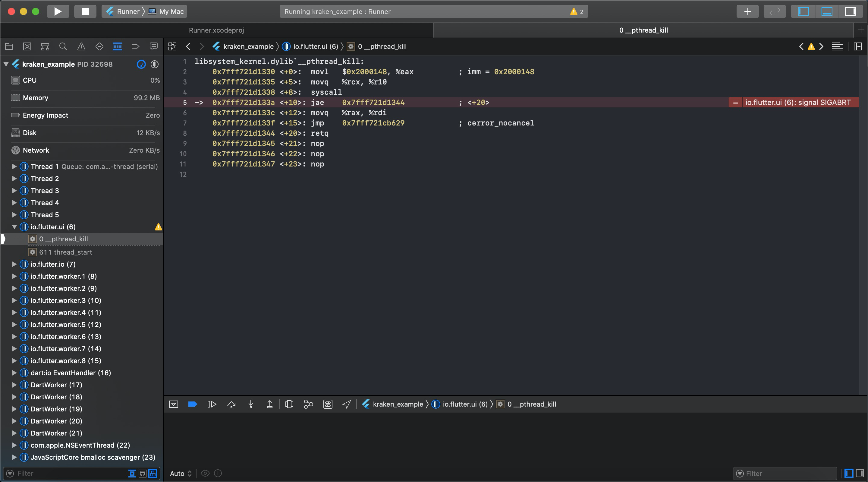Hide the debug area with the collapse button

pyautogui.click(x=174, y=404)
